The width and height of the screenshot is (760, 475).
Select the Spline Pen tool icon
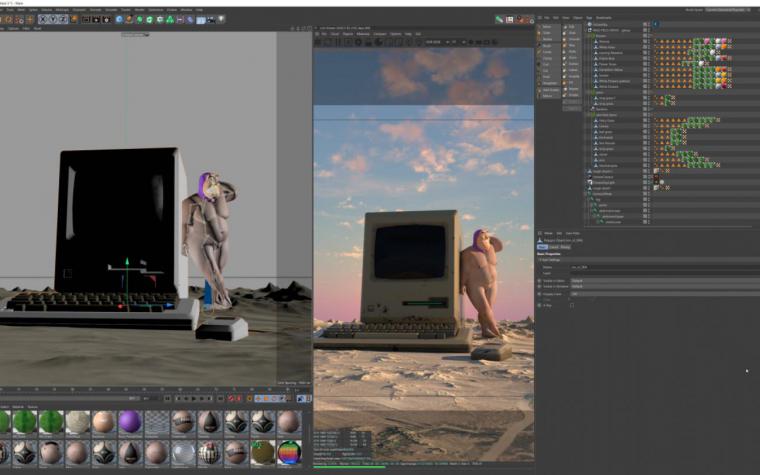[129, 19]
